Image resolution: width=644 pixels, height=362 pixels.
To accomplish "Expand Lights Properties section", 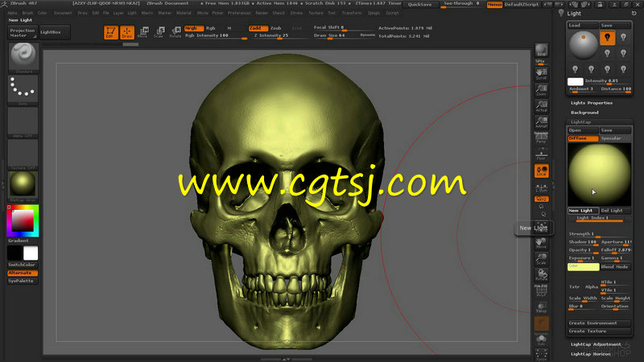I will tap(592, 103).
